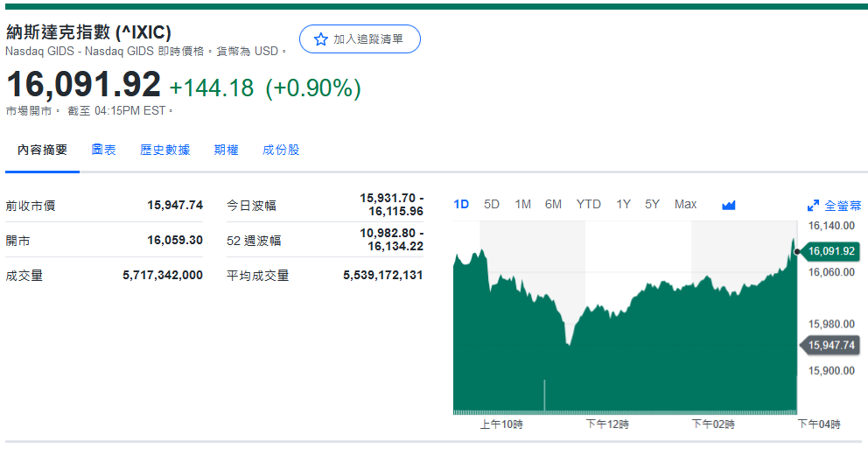Show the Max chart range
The height and width of the screenshot is (449, 868).
click(x=685, y=204)
